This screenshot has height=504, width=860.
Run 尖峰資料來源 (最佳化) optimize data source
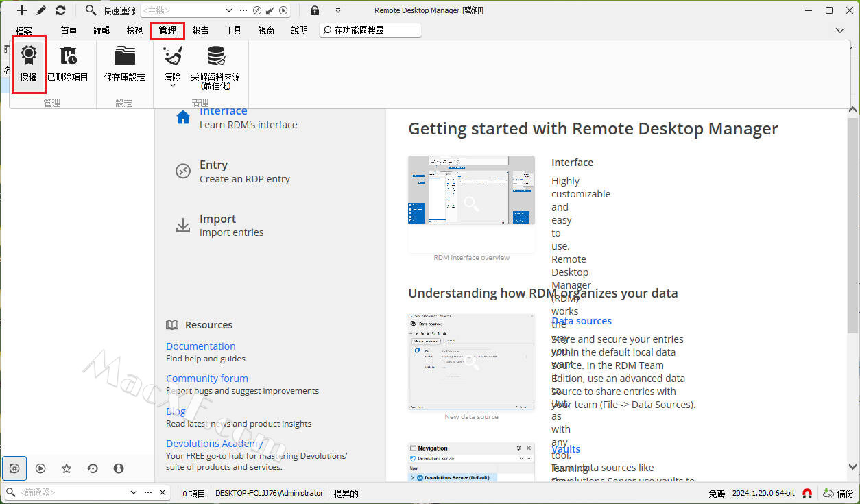pyautogui.click(x=215, y=67)
